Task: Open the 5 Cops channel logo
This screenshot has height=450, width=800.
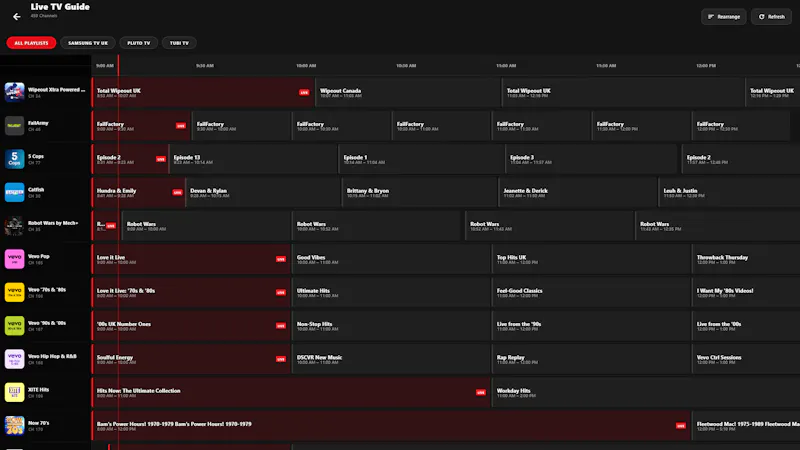Action: [x=14, y=159]
